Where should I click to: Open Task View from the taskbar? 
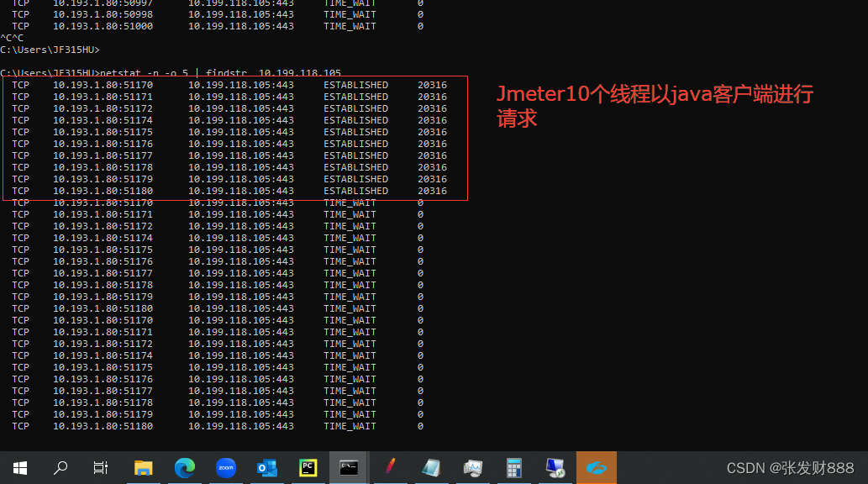[x=100, y=469]
